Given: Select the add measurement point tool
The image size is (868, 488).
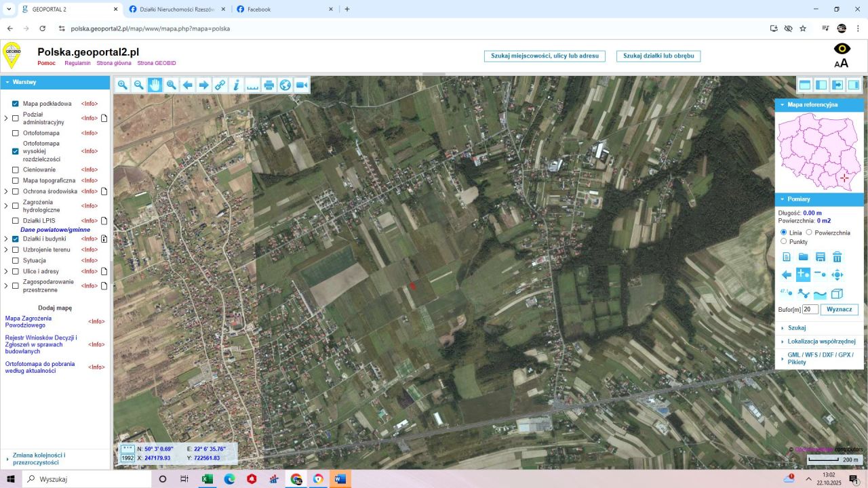Looking at the screenshot, I should point(803,274).
